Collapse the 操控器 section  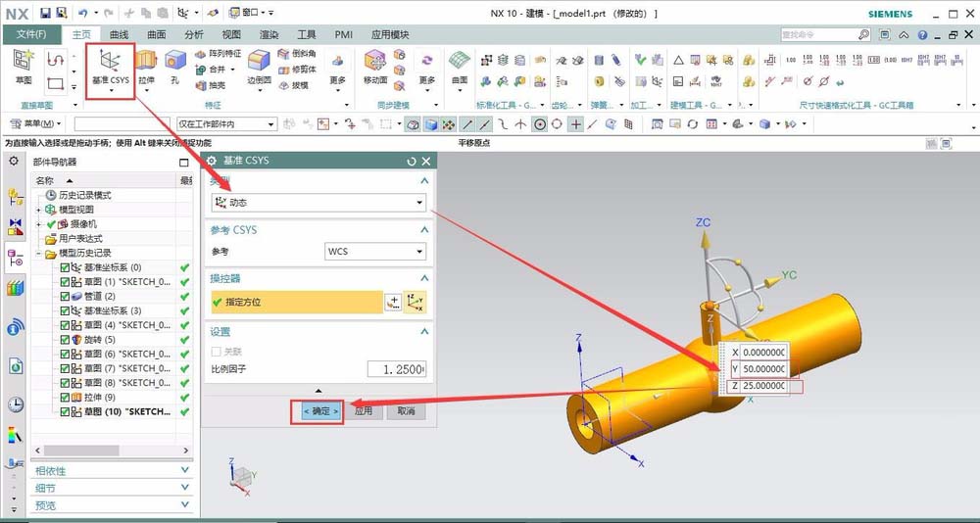pos(424,278)
